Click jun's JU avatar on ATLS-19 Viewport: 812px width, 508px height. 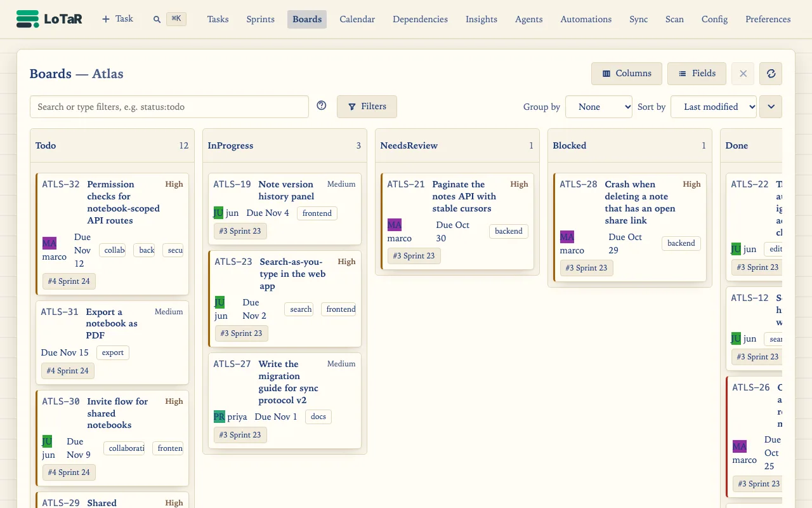pyautogui.click(x=218, y=213)
